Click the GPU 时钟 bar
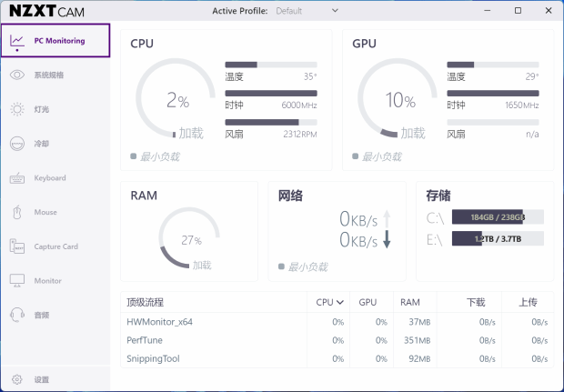 tap(493, 93)
